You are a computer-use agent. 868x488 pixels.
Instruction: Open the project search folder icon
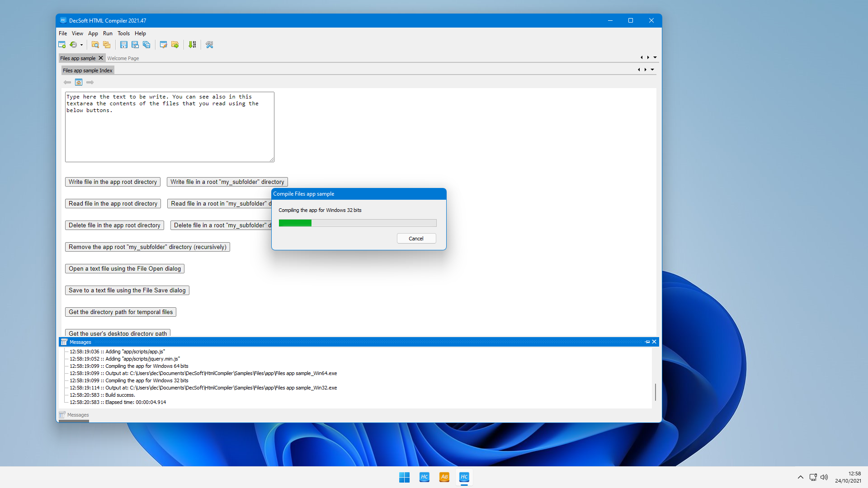[x=95, y=45]
